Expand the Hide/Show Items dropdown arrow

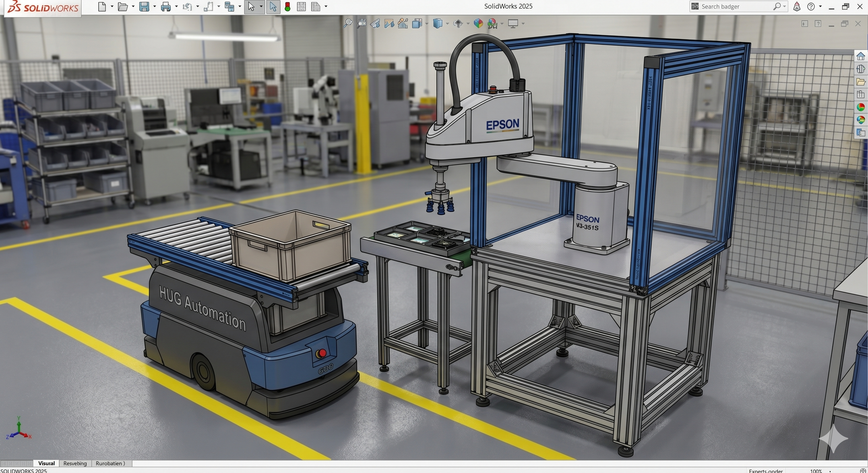(468, 24)
